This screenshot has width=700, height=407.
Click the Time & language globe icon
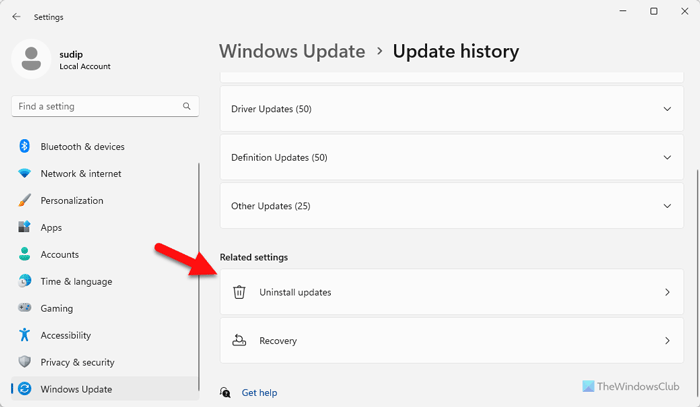click(25, 281)
